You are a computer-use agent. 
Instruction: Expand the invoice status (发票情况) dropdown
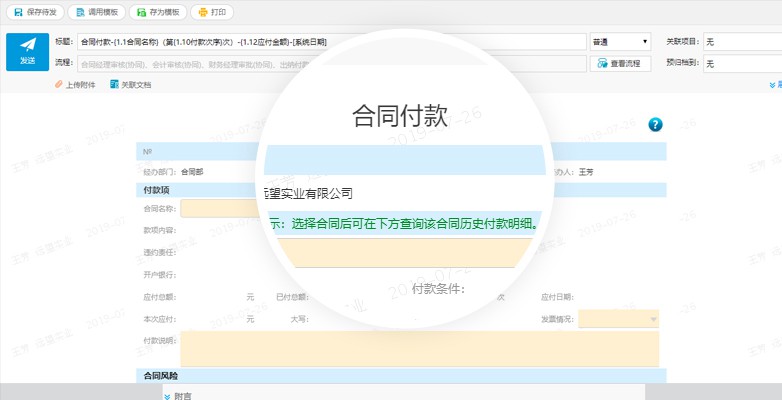[x=618, y=319]
